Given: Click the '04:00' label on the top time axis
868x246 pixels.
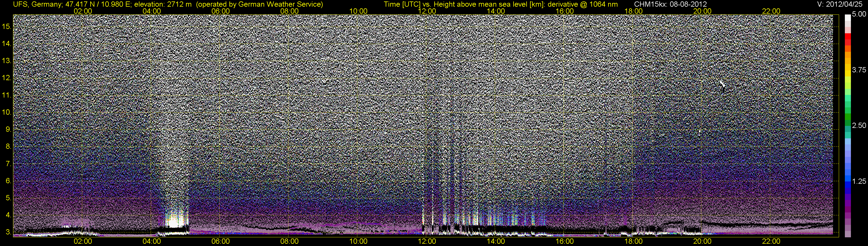Looking at the screenshot, I should pyautogui.click(x=152, y=11).
